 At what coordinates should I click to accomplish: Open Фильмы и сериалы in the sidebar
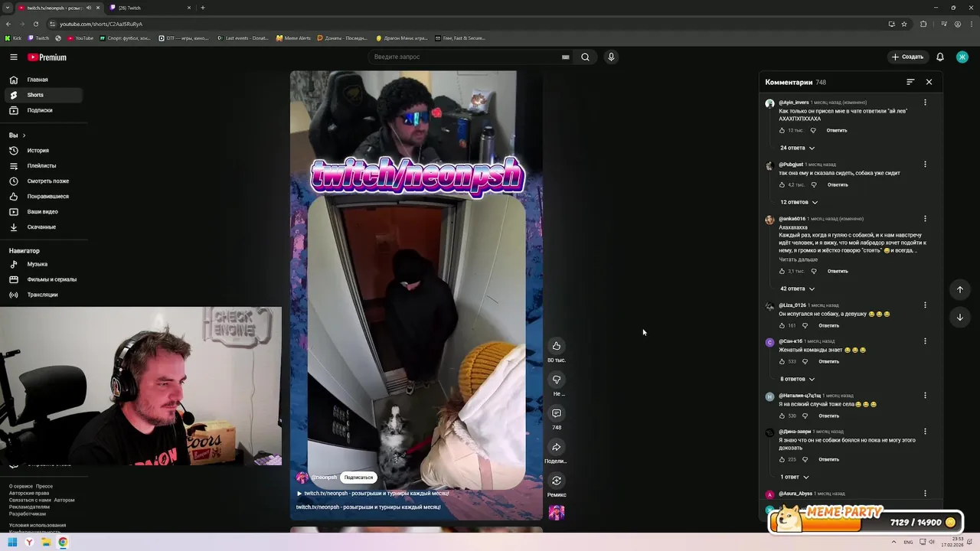(x=43, y=279)
